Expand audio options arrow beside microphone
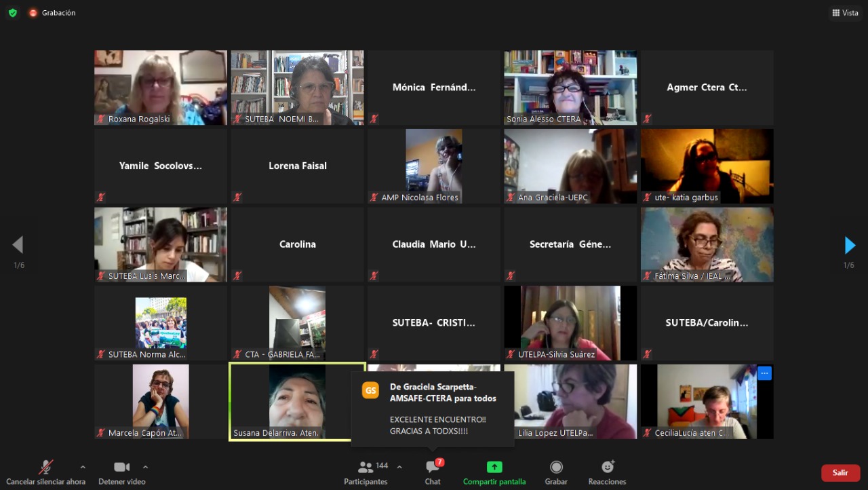Screen dimensions: 868x490 click(83, 467)
